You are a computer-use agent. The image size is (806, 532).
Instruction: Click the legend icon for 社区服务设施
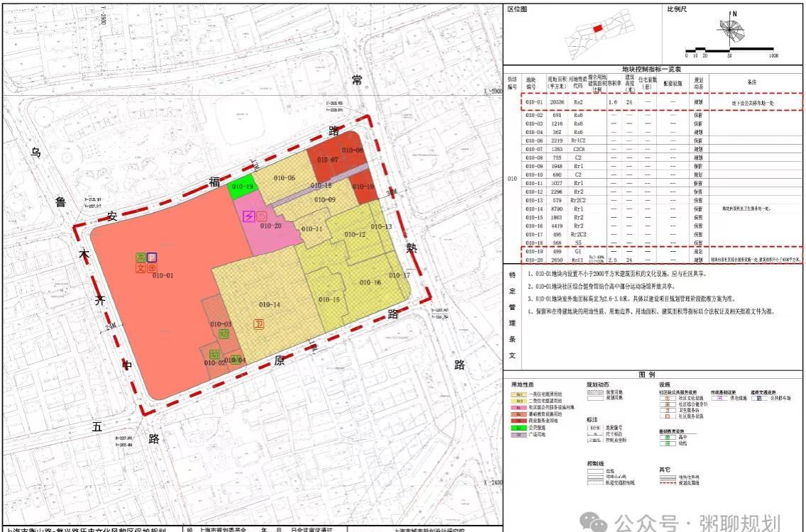[668, 416]
